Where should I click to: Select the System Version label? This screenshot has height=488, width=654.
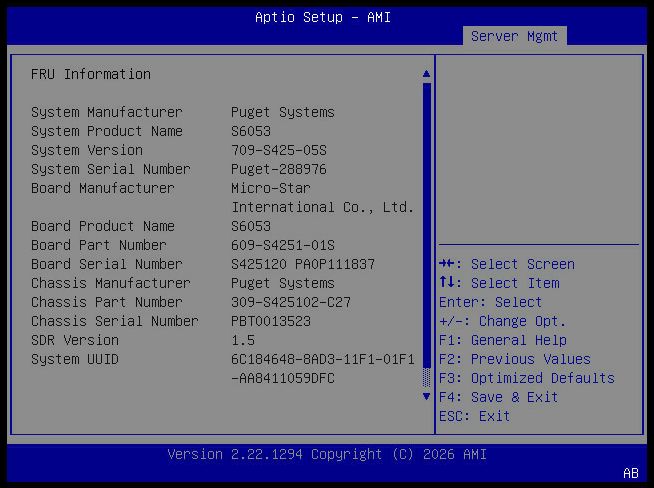point(87,150)
